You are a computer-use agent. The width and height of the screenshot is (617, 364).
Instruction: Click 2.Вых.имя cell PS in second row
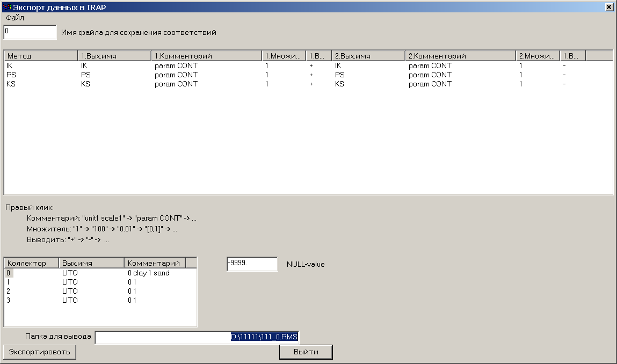click(x=339, y=75)
